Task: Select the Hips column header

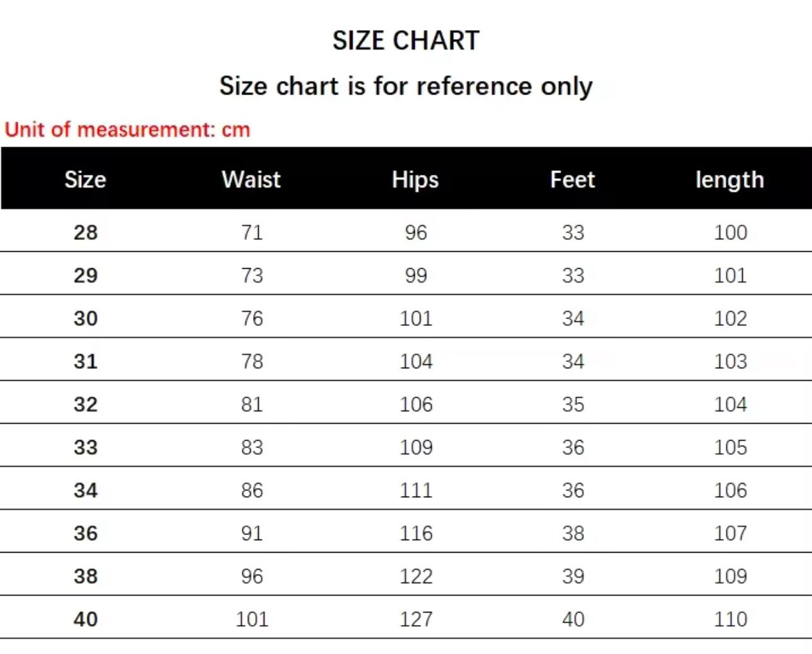Action: 415,180
